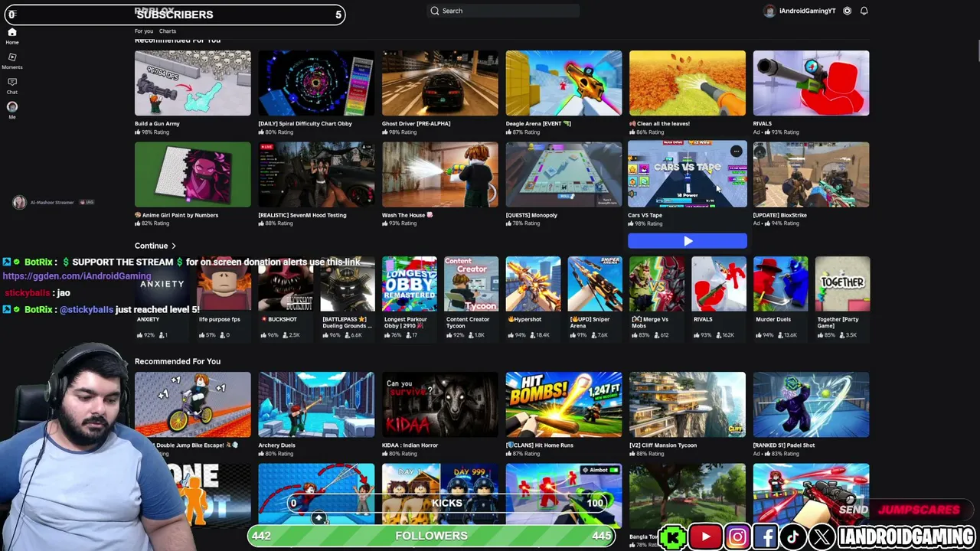Open the [CLANS] Hit Home Runs thumbnail
The image size is (980, 551).
pyautogui.click(x=563, y=405)
